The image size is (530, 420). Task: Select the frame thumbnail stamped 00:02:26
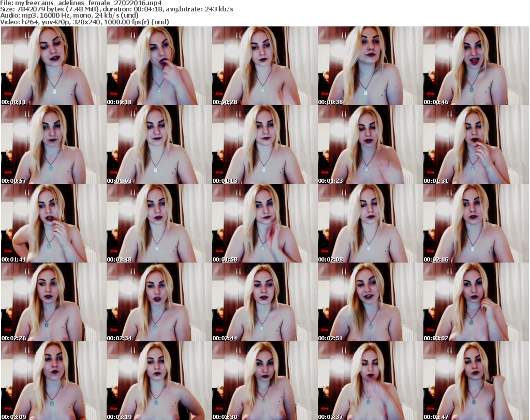(x=53, y=302)
